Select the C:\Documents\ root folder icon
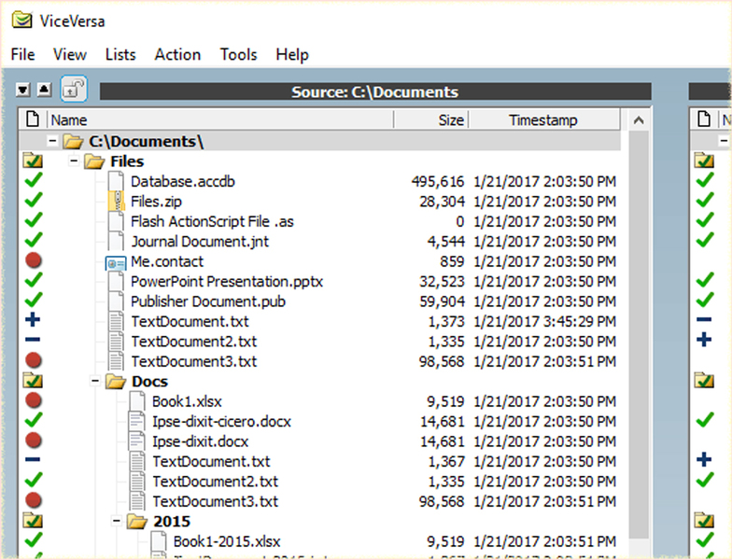Screen dimensions: 732x560 (x=73, y=141)
